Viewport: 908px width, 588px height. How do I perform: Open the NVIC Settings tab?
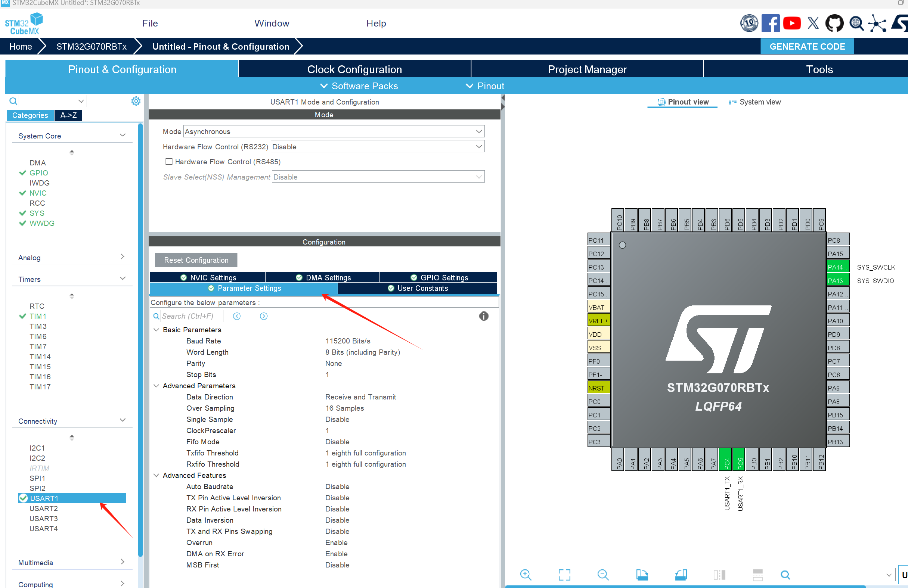[208, 277]
